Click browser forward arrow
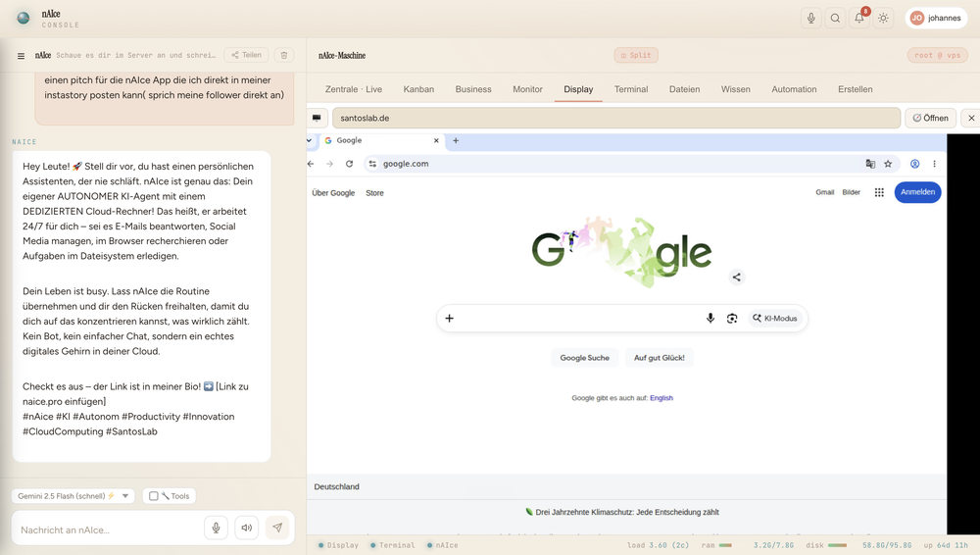The width and height of the screenshot is (980, 555). coord(330,164)
